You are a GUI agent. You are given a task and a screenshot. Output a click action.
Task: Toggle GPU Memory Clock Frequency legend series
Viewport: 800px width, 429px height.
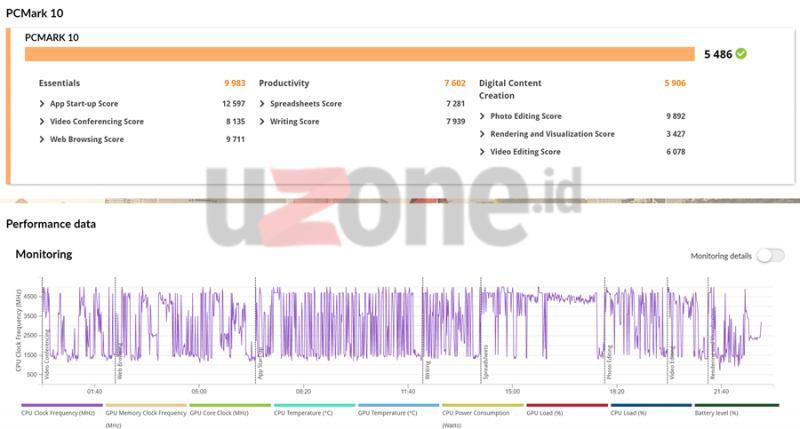146,418
